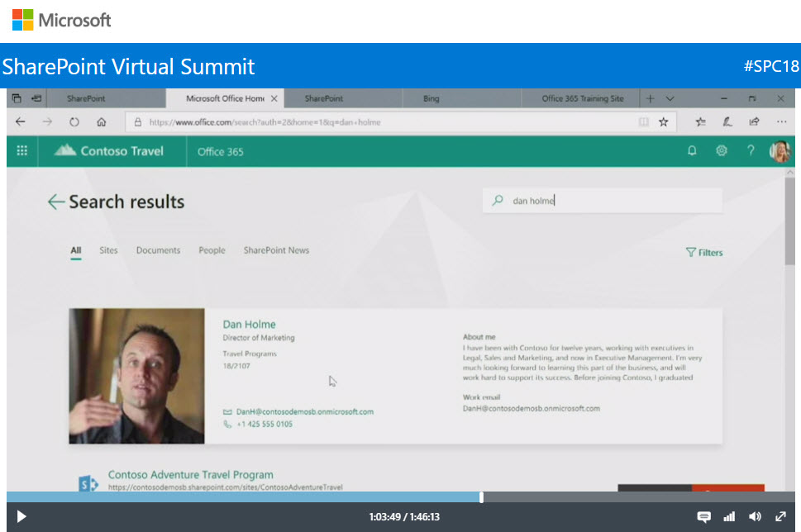Close the Microsoft Office Home tab
Screen dimensions: 801x532
pos(274,98)
